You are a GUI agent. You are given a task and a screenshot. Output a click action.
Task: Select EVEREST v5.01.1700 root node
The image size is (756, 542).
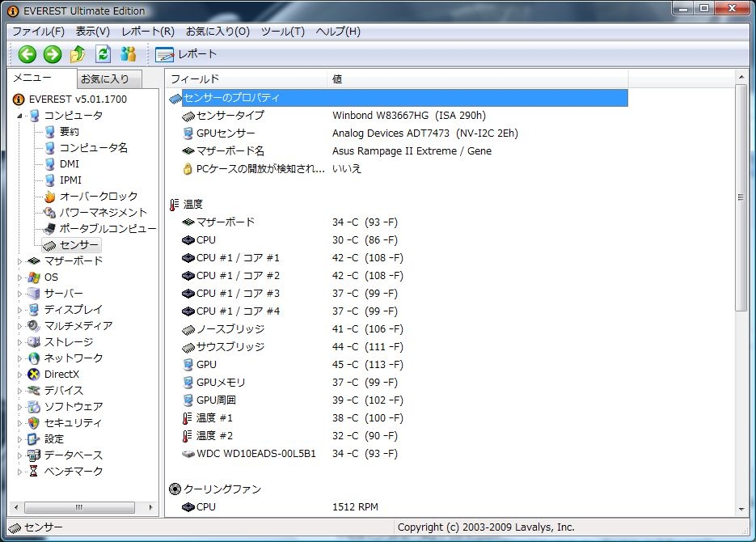tap(78, 100)
